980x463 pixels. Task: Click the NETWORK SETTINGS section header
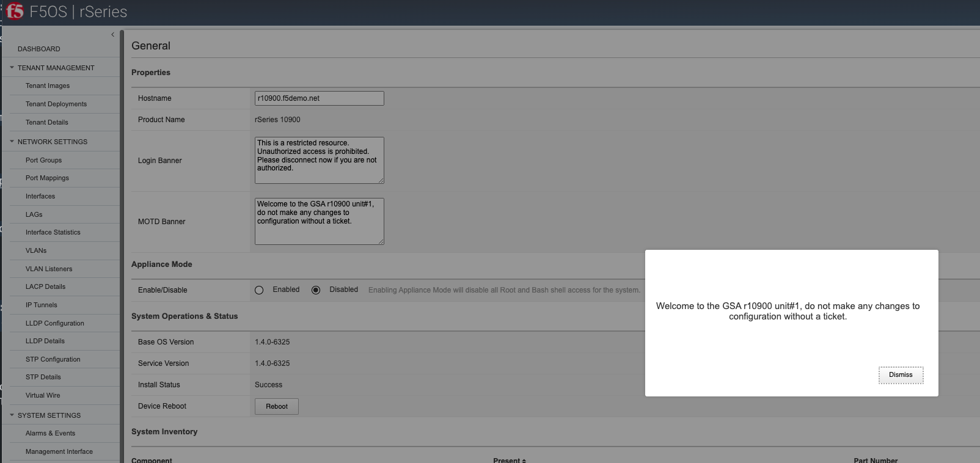(53, 142)
